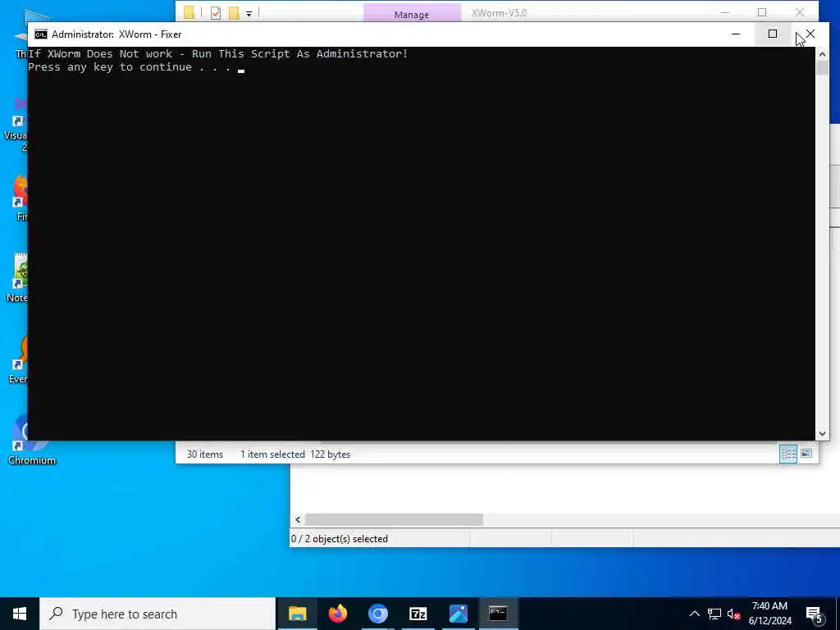The width and height of the screenshot is (840, 630).
Task: Click the New Folder icon in Explorer toolbar
Action: (234, 13)
